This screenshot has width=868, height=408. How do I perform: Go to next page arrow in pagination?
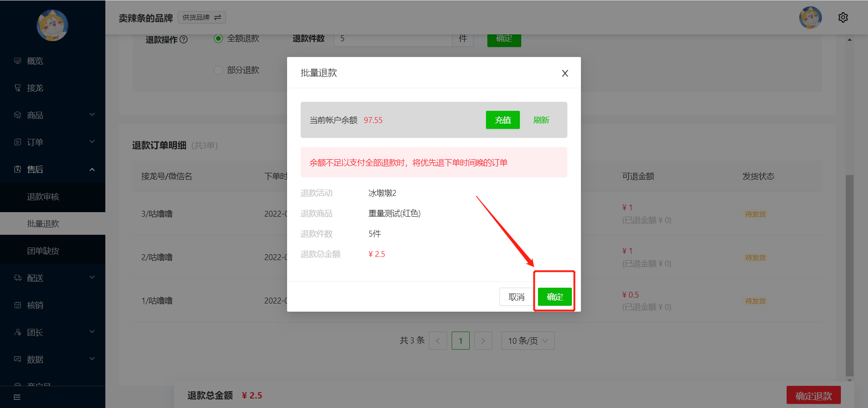coord(483,341)
